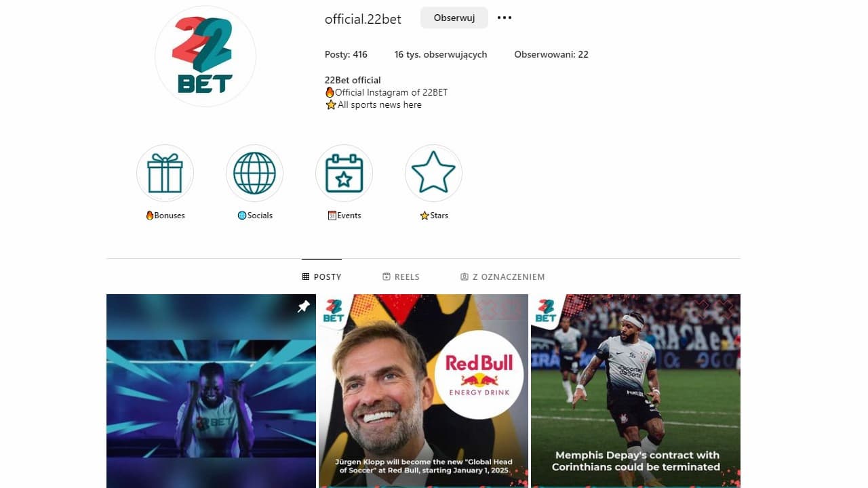Follow the account with Obserwuj button
Screen dimensions: 868x488
(454, 18)
